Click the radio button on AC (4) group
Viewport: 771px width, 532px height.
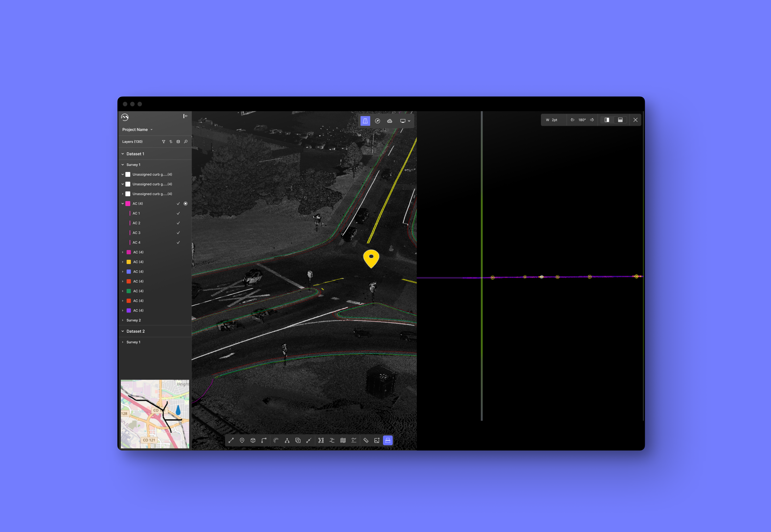point(186,204)
